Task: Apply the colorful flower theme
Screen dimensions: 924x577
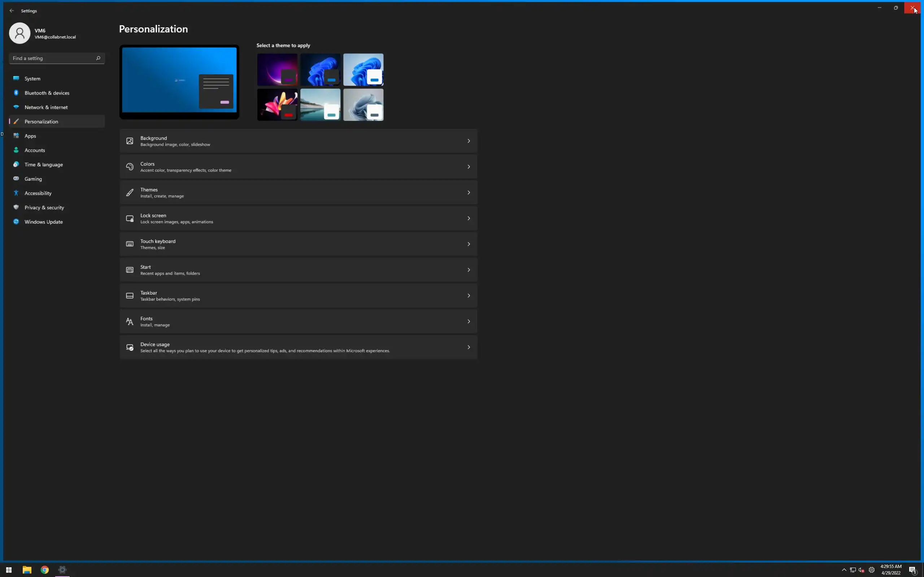Action: (277, 105)
